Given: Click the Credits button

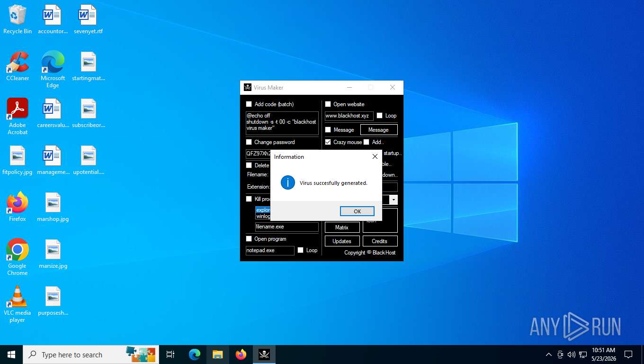Looking at the screenshot, I should [380, 241].
